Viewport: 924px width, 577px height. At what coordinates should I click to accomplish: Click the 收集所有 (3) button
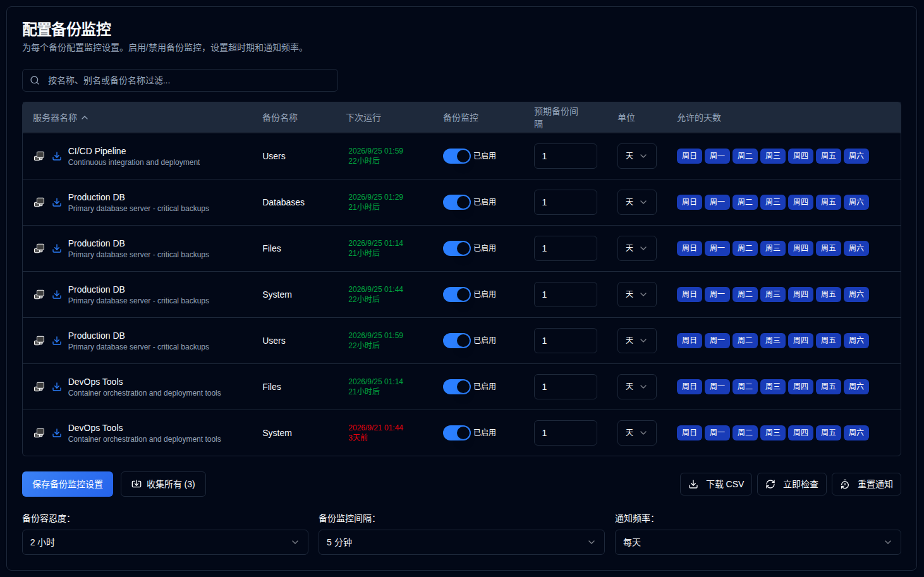coord(163,484)
